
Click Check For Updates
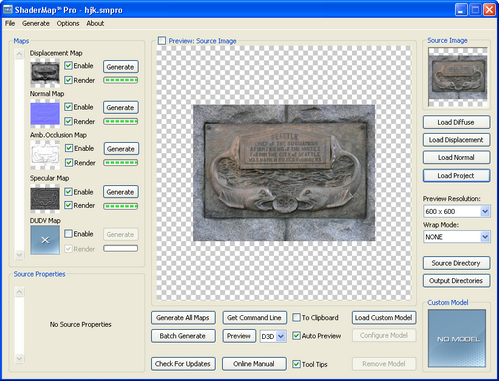(183, 364)
